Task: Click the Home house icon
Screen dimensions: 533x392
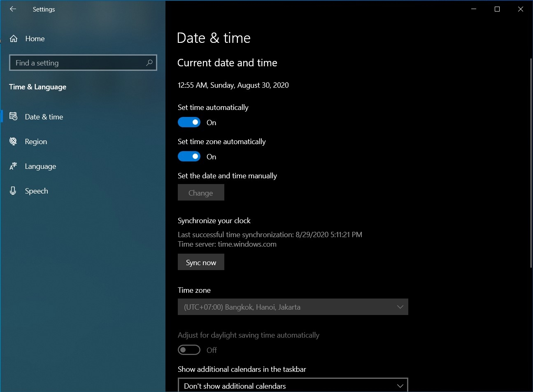Action: 14,39
